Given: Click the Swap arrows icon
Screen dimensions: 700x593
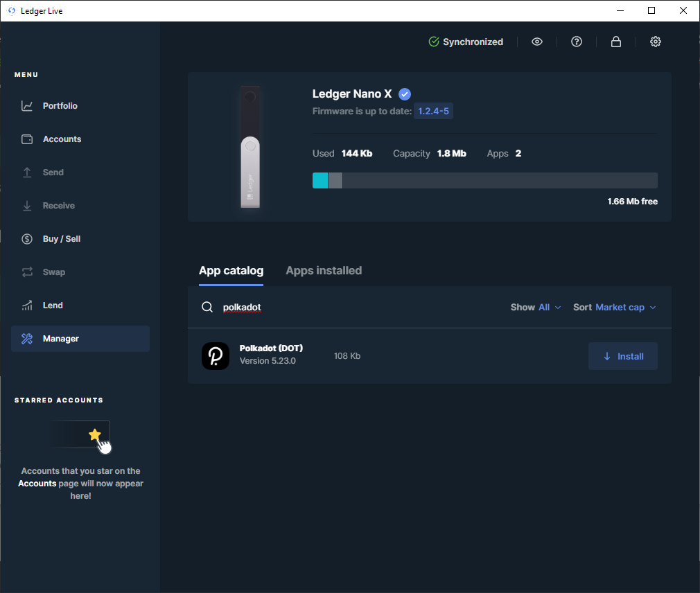Looking at the screenshot, I should 27,272.
